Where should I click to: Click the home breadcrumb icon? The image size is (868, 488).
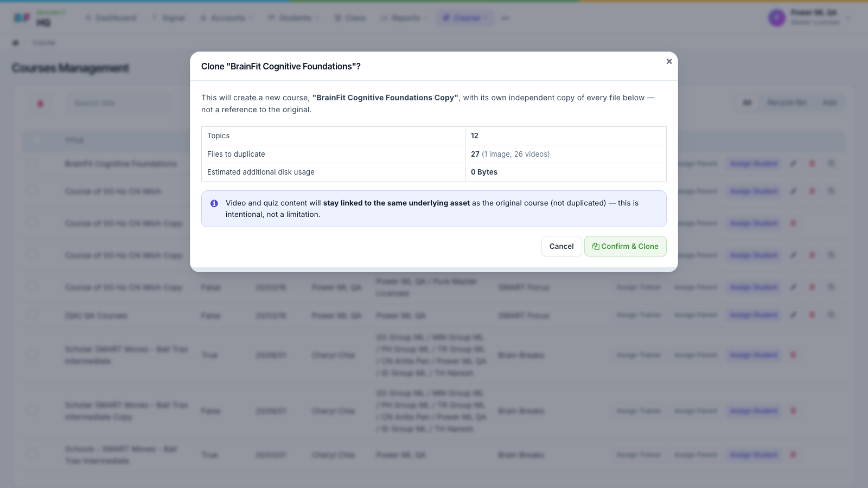coord(16,43)
